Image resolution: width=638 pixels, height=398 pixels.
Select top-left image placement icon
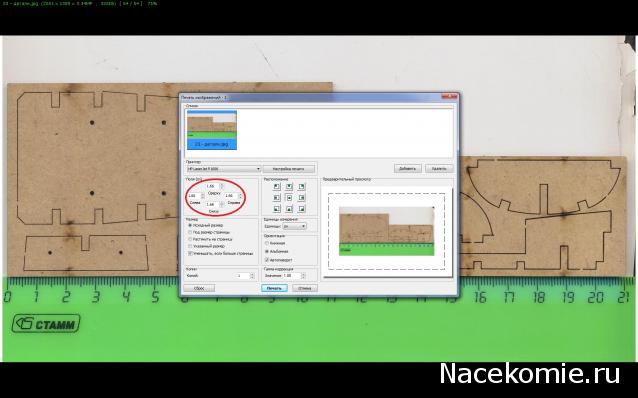(x=277, y=187)
